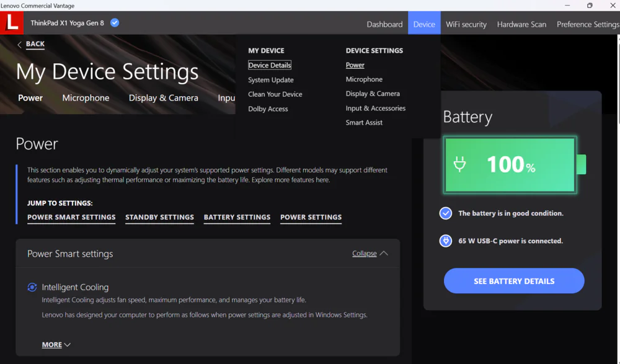Select Input & Accessories in dropdown menu
The height and width of the screenshot is (364, 620).
pos(376,108)
